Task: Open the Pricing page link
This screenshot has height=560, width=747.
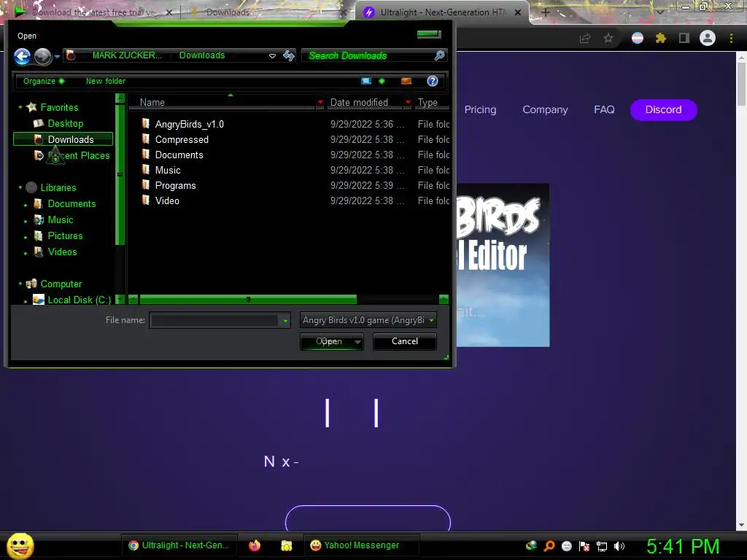Action: coord(480,109)
